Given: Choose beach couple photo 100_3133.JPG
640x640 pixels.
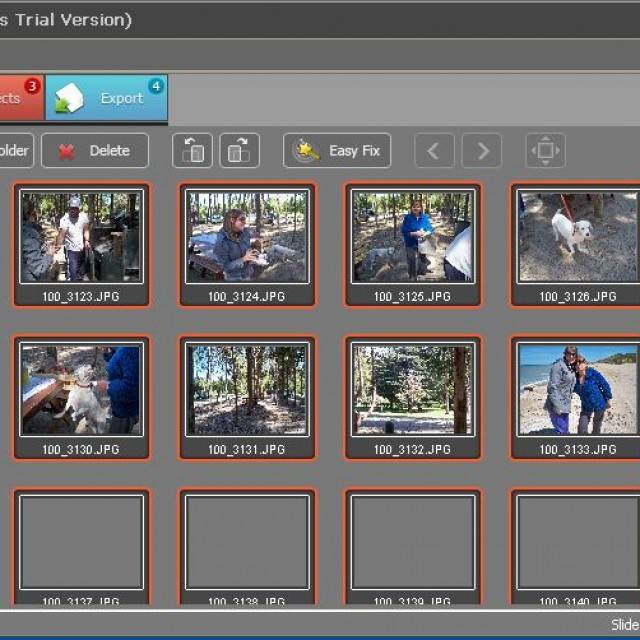Looking at the screenshot, I should [x=577, y=391].
